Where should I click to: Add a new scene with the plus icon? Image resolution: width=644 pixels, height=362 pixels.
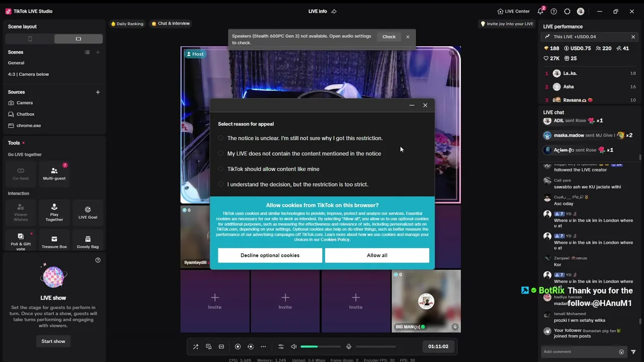coord(98,52)
